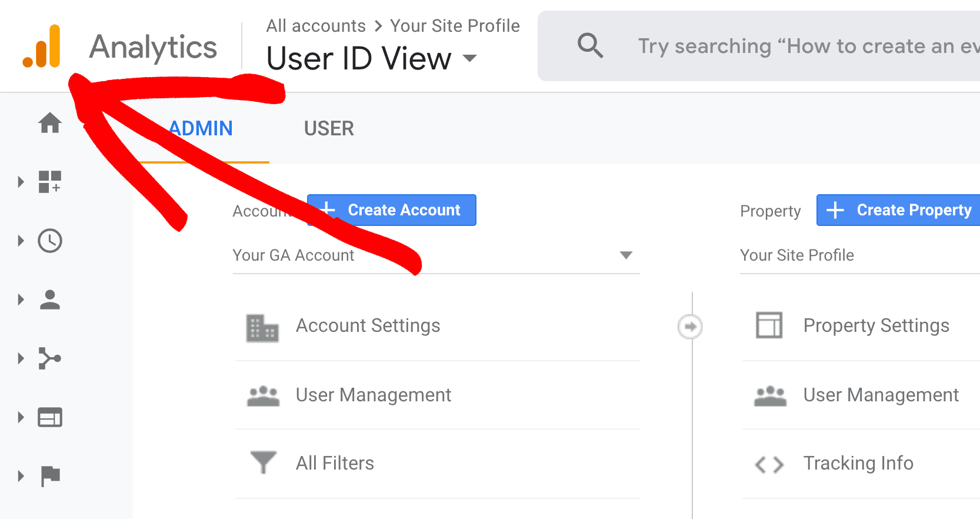This screenshot has width=980, height=519.
Task: Open the Home icon in sidebar
Action: click(x=50, y=123)
